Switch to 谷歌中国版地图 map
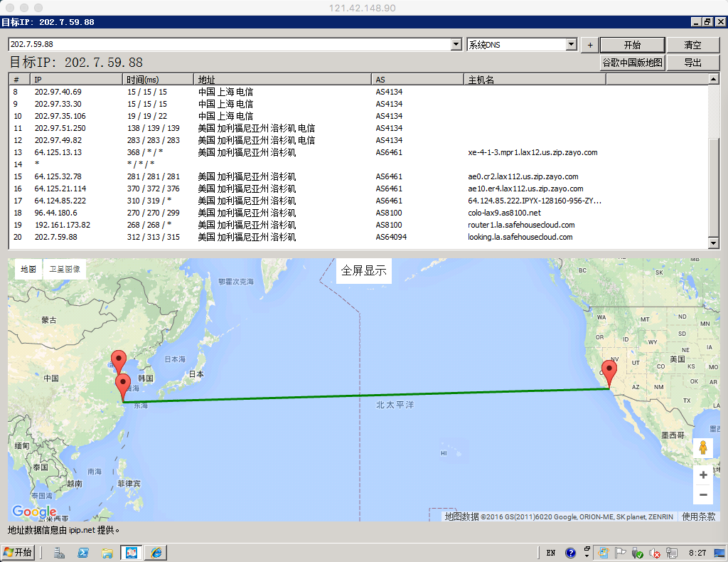728x562 pixels. tap(632, 62)
